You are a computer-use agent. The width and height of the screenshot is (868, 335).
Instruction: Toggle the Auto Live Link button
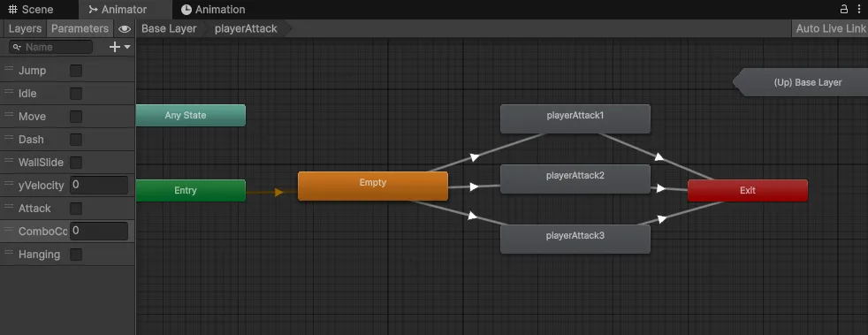point(830,29)
